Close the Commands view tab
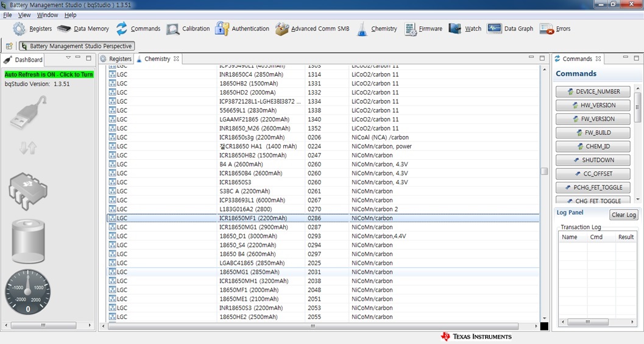Viewport: 644px width, 344px height. coord(598,59)
